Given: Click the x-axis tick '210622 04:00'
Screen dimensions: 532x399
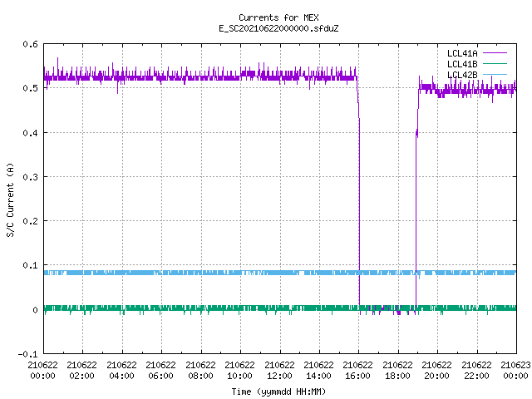Looking at the screenshot, I should click(121, 371).
